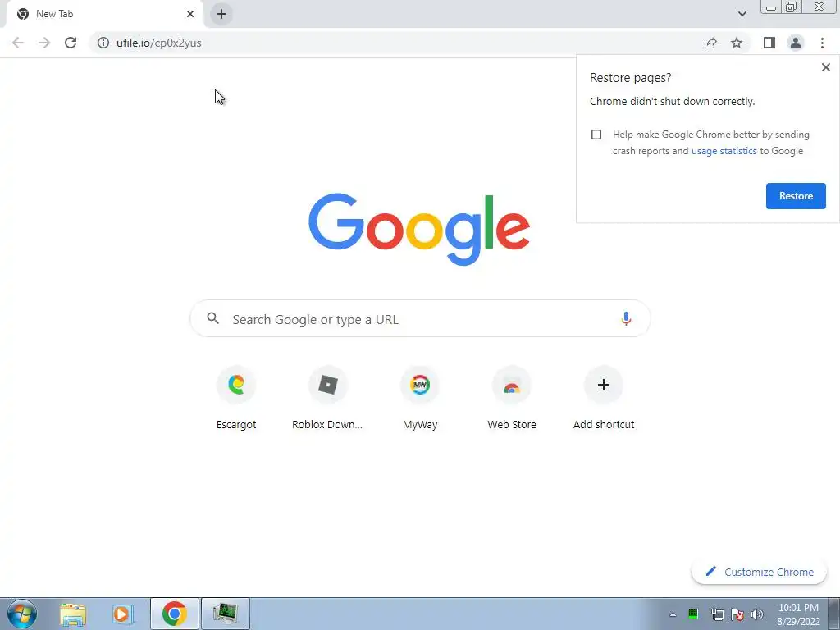Click the Show desktop button

(x=833, y=614)
